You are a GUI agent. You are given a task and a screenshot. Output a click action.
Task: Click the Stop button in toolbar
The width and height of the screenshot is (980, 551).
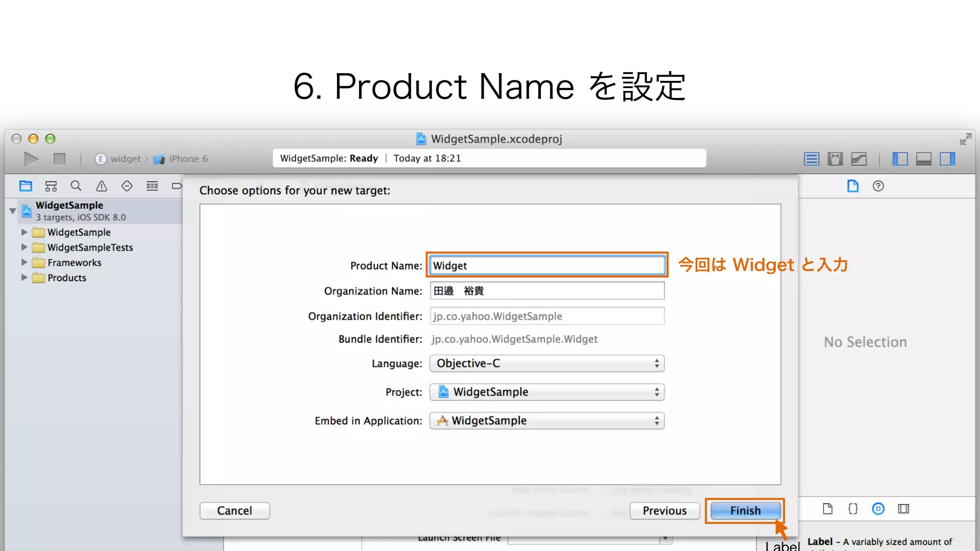[x=59, y=159]
